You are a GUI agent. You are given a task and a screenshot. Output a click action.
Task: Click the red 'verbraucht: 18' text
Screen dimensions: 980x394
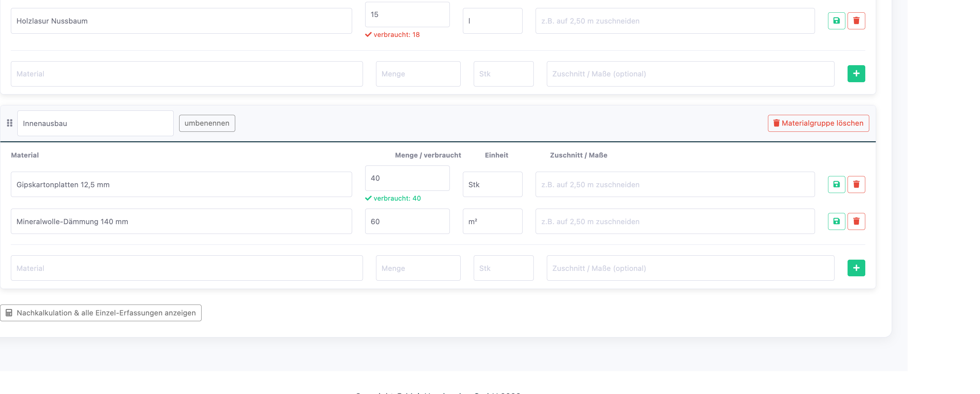(x=396, y=35)
